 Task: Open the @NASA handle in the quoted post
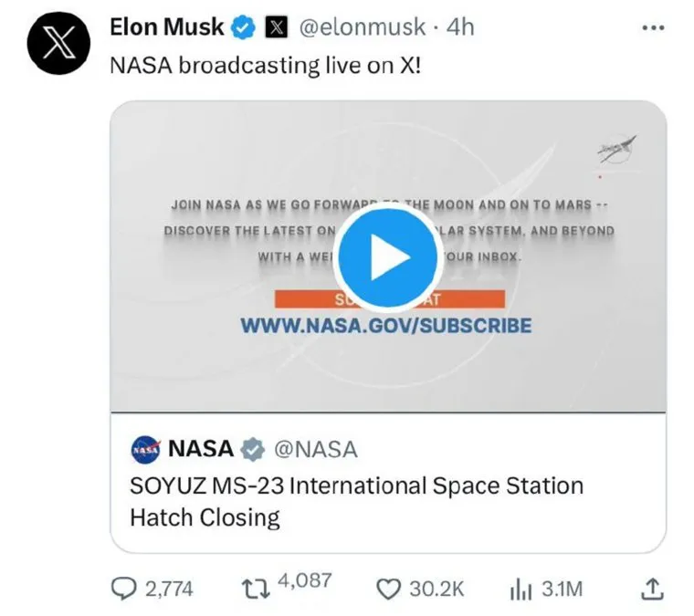[x=315, y=449]
